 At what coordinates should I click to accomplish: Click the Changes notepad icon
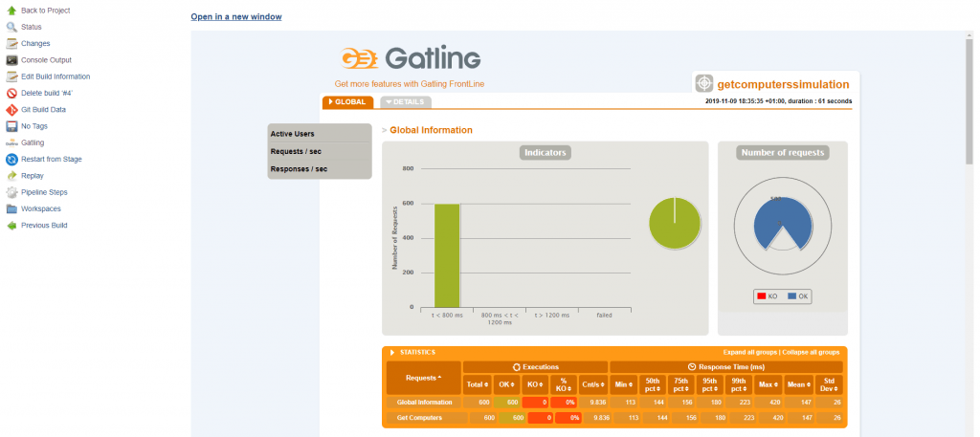11,44
